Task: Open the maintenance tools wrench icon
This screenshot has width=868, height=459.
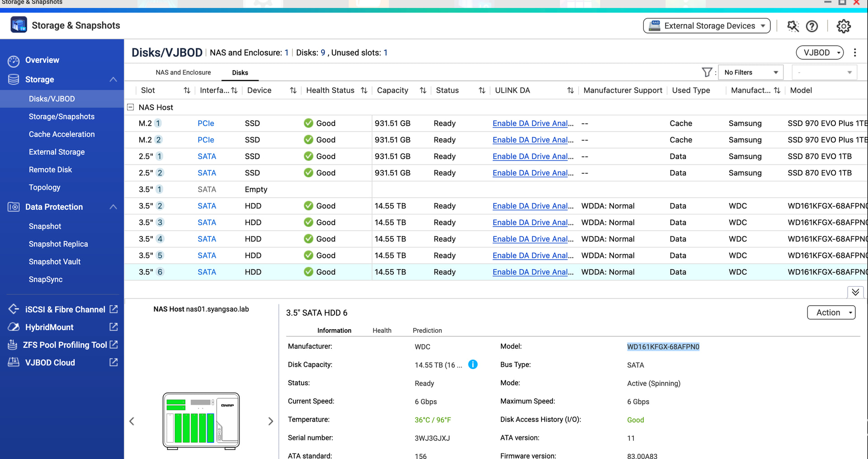Action: (793, 26)
